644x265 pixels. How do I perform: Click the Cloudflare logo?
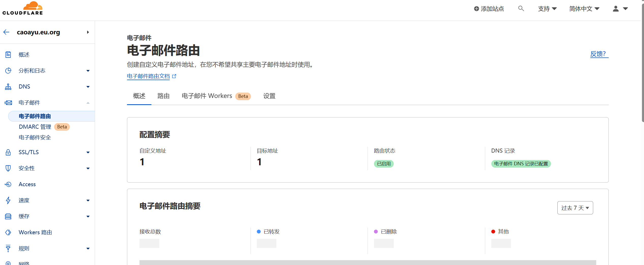coord(23,8)
